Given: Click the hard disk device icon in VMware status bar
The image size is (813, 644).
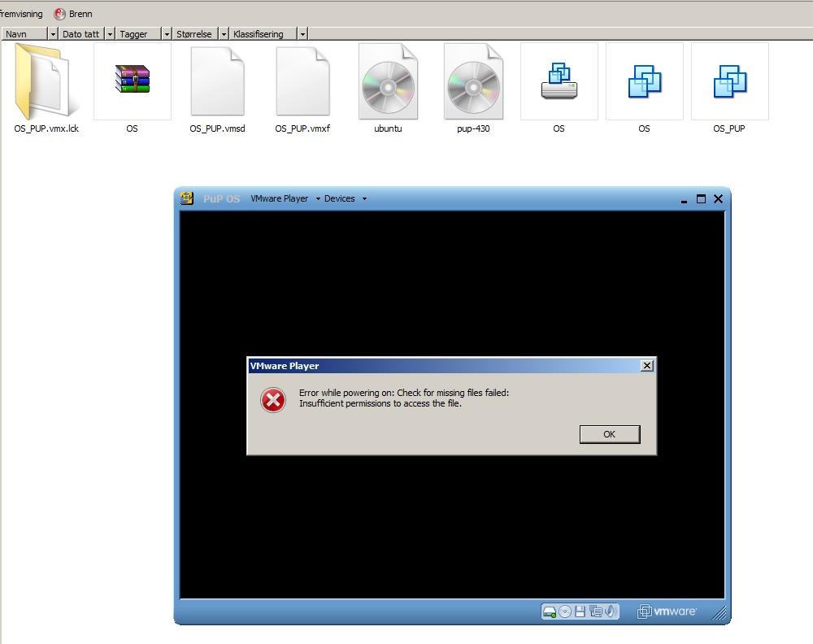Looking at the screenshot, I should [549, 611].
